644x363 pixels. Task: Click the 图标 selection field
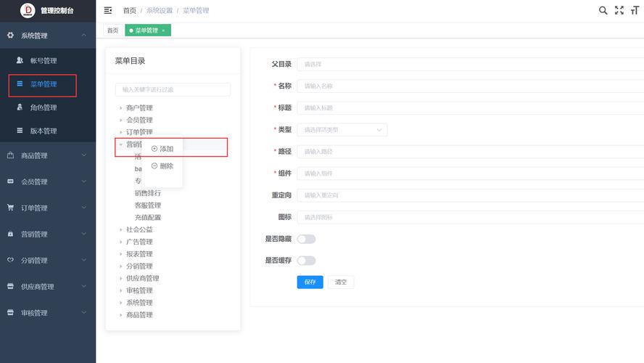point(471,217)
